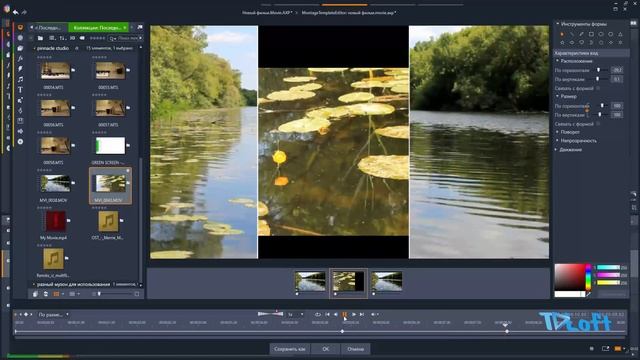Click the library search field
Viewport: 640px width, 360px height.
[125, 38]
